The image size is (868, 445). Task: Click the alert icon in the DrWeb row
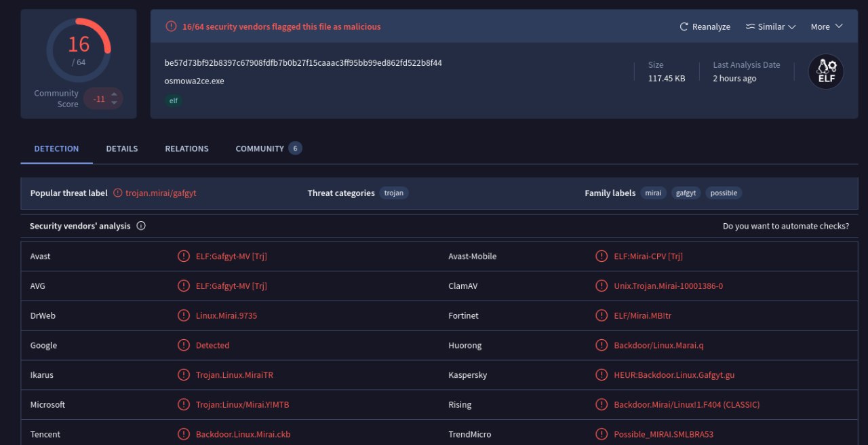point(184,315)
